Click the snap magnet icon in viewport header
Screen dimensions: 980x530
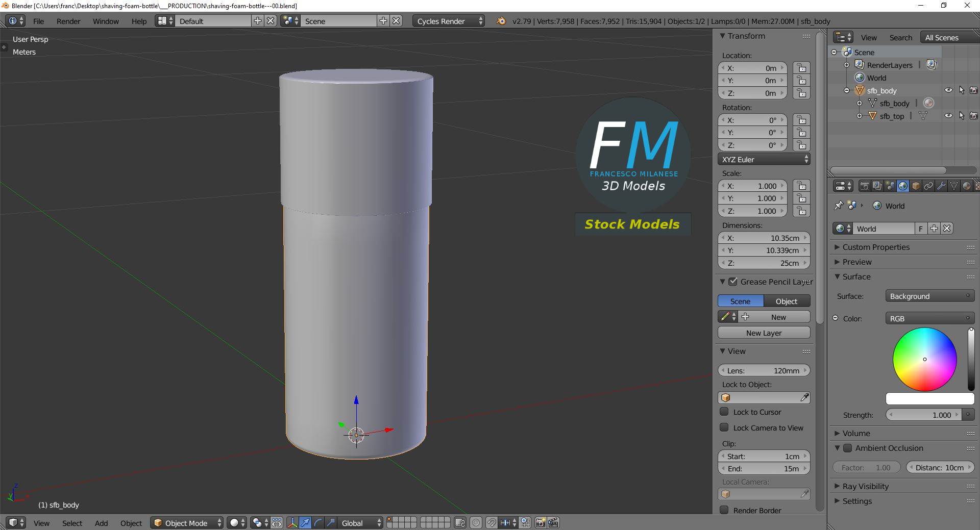coord(491,523)
